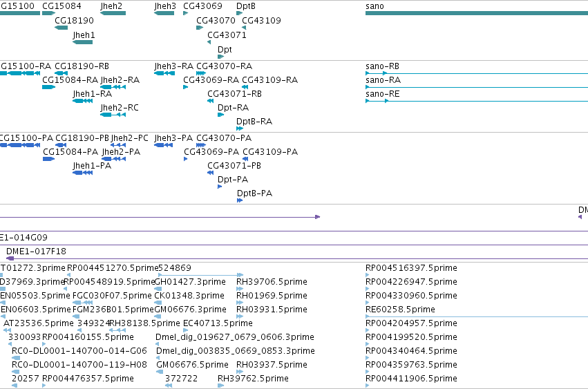588x389 pixels.
Task: Click EST label GM06676.3prime
Action: 190,310
